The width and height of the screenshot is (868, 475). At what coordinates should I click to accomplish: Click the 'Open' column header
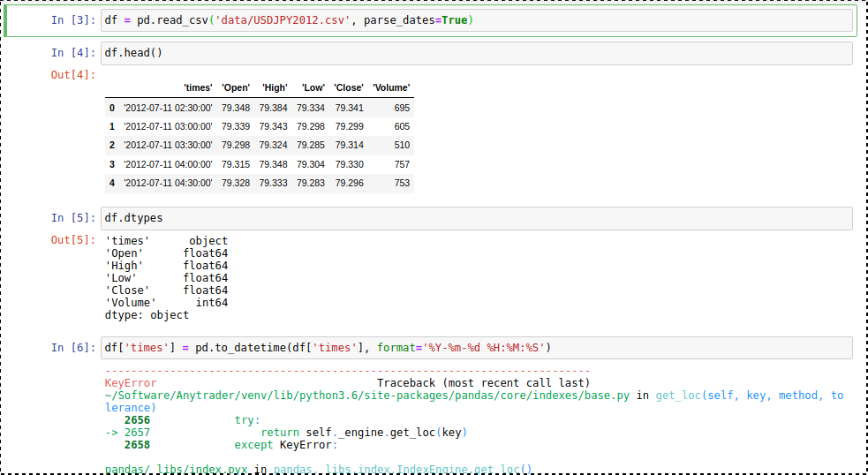coord(236,87)
